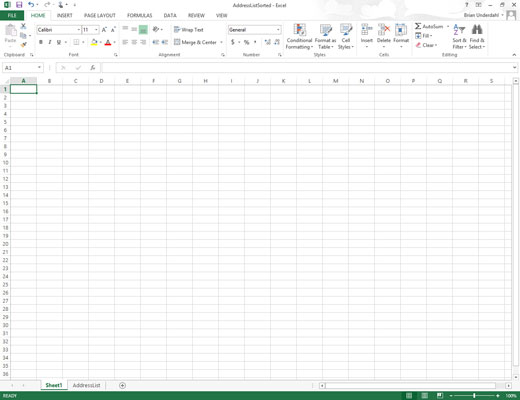520x400 pixels.
Task: Expand the formula bar with the chevron
Action: coord(515,68)
